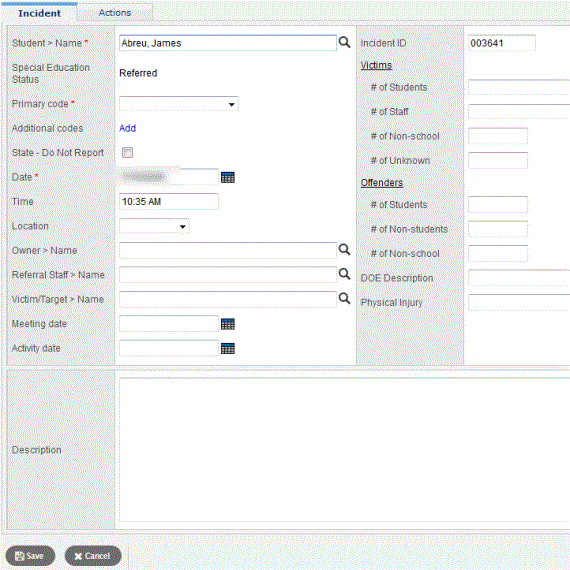
Task: Click into the Time field showing 10:35 AM
Action: click(169, 201)
